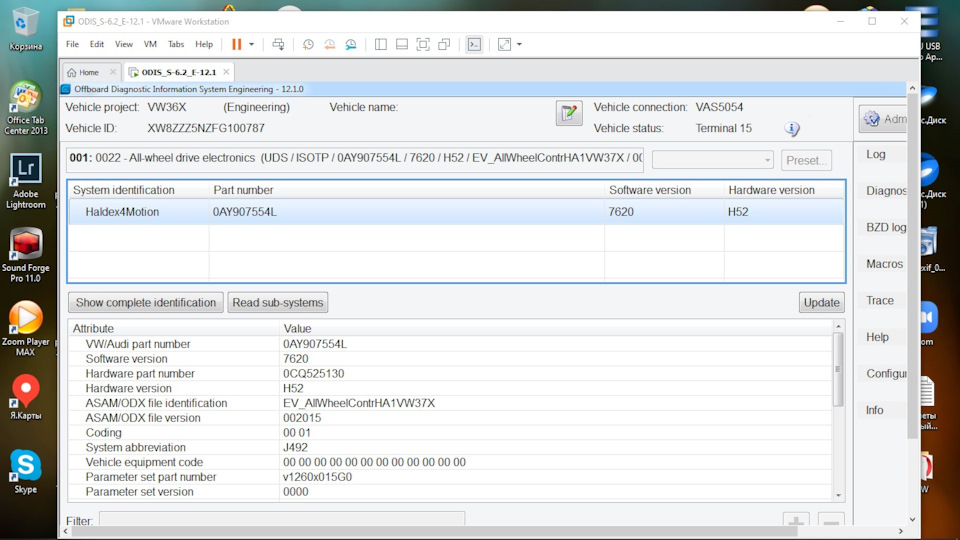The height and width of the screenshot is (540, 960).
Task: Open the Edit menu
Action: tap(97, 44)
